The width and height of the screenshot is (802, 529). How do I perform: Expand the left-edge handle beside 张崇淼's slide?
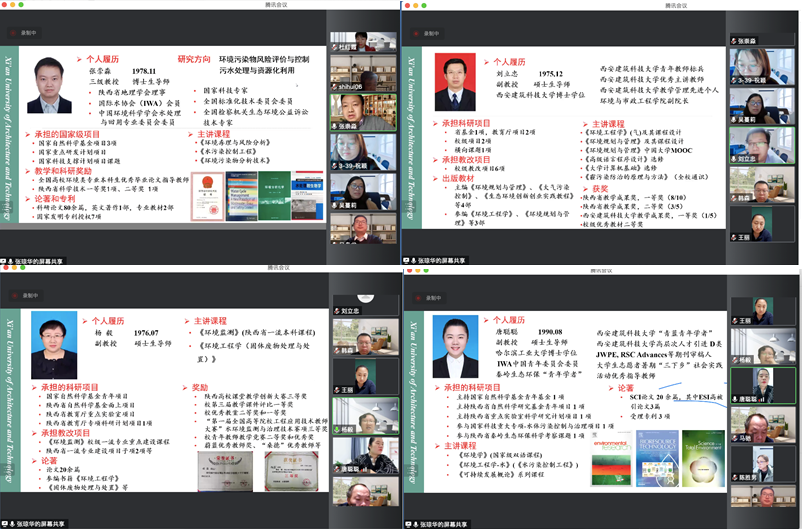(3, 139)
